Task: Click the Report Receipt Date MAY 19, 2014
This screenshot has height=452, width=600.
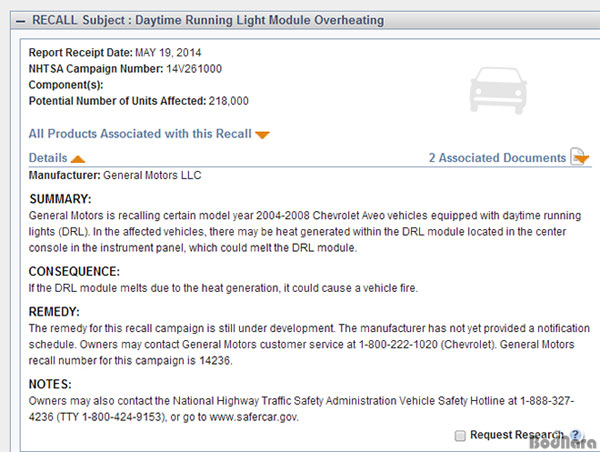Action: point(115,52)
